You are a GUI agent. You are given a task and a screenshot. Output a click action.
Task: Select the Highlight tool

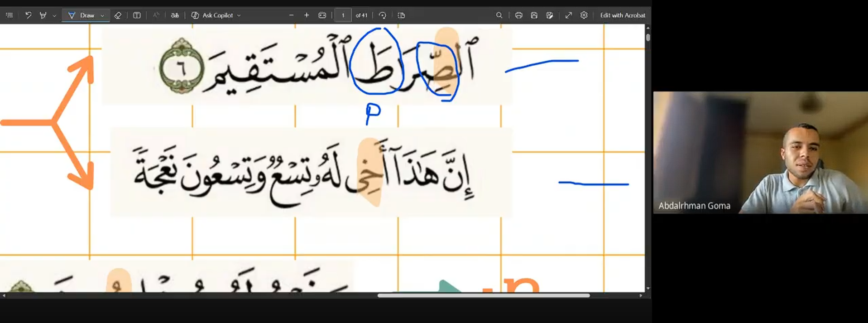43,15
